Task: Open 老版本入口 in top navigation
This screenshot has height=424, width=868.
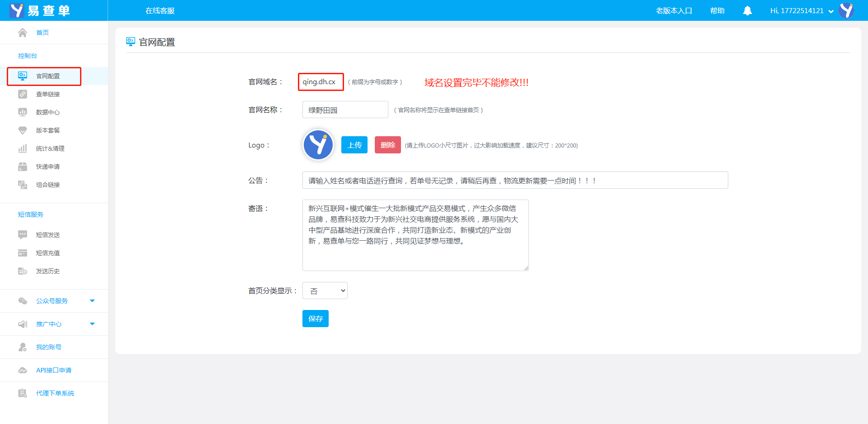Action: 674,11
